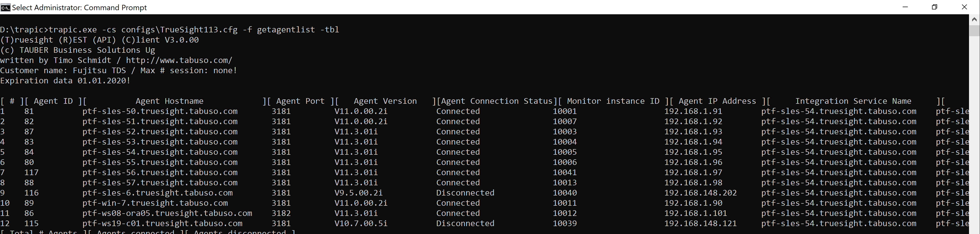Minimize the Command Prompt window

tap(905, 7)
